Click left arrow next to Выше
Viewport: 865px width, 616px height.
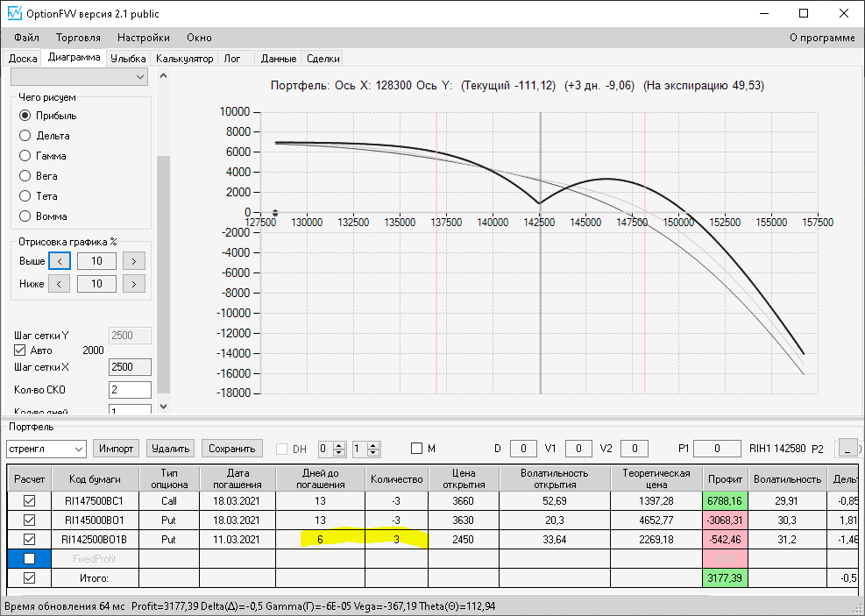click(x=60, y=261)
